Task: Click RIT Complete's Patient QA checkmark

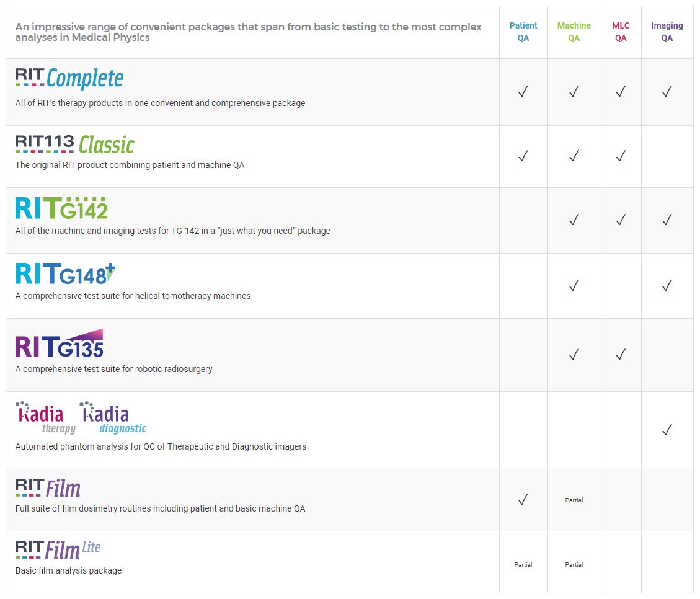Action: (523, 92)
